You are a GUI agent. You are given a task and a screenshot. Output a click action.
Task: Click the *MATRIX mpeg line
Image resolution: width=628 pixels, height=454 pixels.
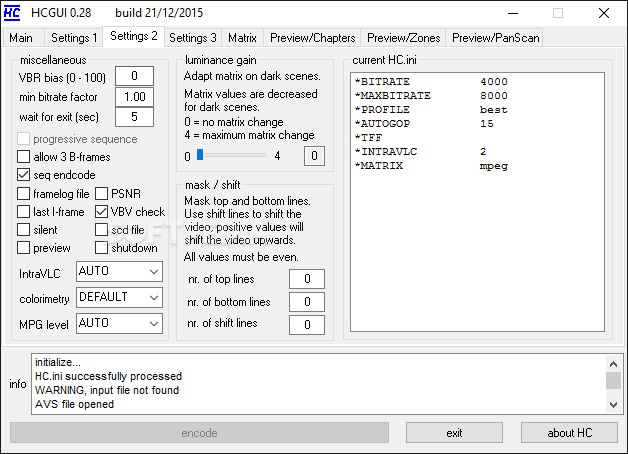pos(431,166)
